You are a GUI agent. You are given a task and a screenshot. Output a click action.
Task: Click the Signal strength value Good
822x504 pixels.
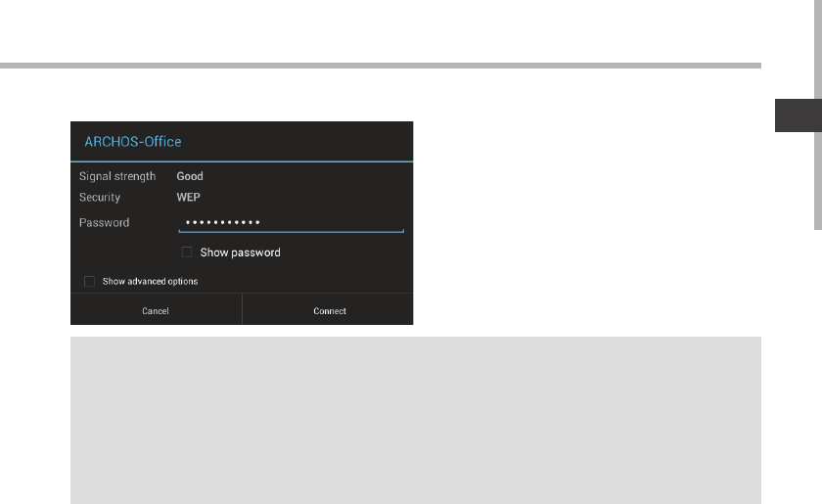tap(190, 176)
